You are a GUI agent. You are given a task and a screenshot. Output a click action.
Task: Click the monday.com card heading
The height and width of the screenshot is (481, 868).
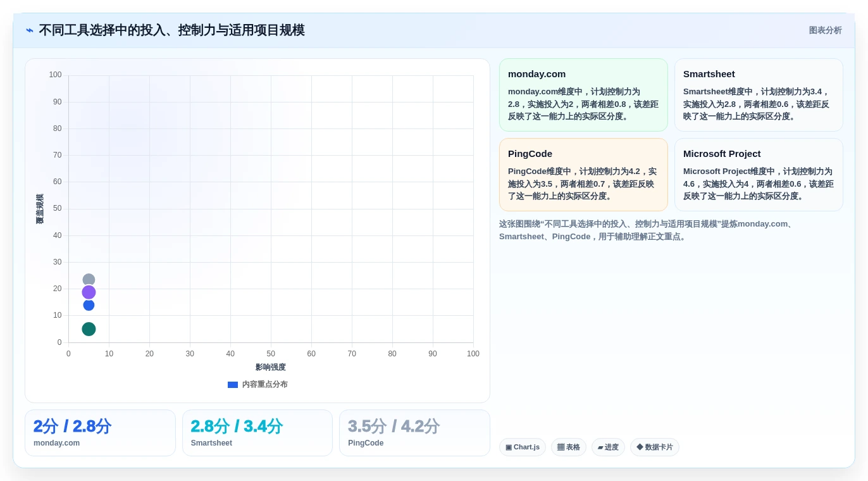click(537, 73)
